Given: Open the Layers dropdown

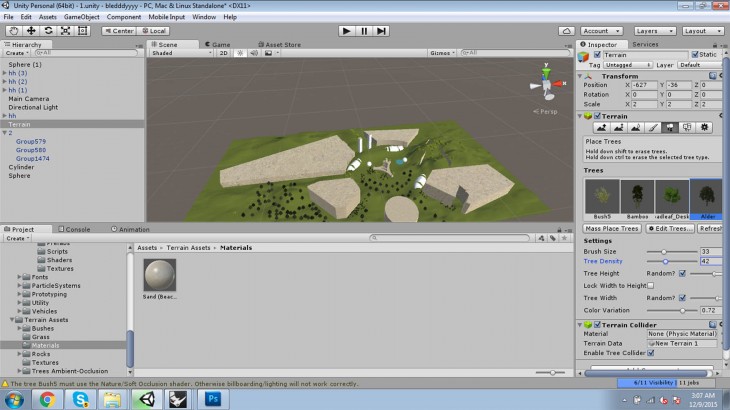Looking at the screenshot, I should coord(654,31).
